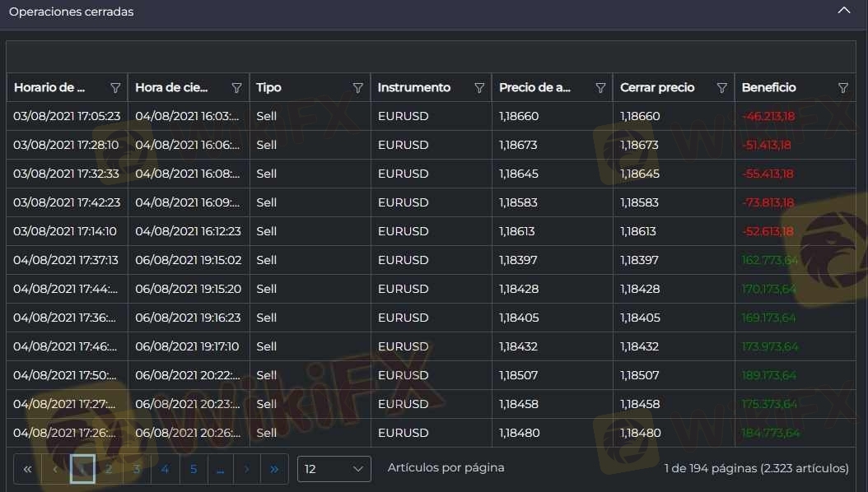Filter the Instrumento column
Viewport: 868px width, 492px height.
(x=479, y=88)
